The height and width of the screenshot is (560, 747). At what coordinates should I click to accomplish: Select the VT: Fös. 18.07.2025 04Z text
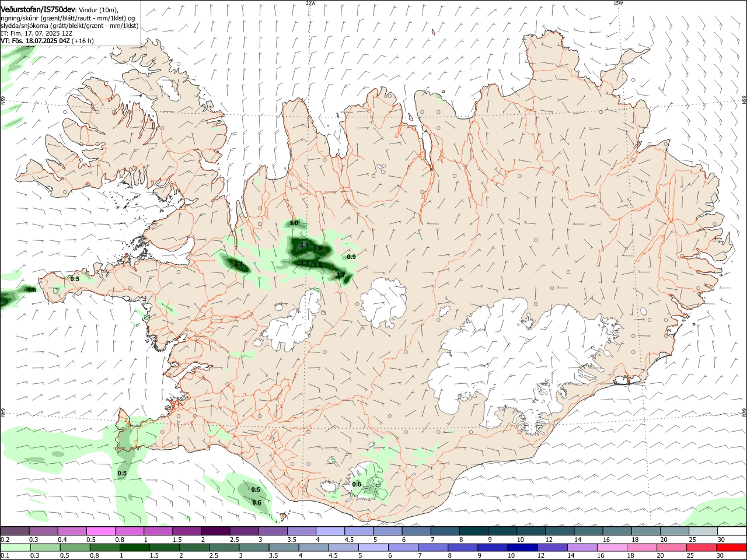point(36,41)
